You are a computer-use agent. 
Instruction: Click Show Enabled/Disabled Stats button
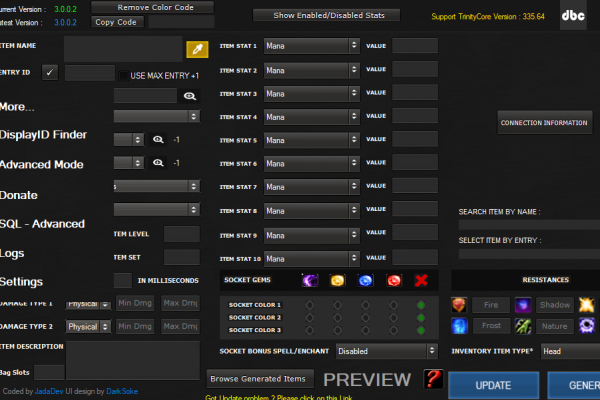tap(326, 15)
